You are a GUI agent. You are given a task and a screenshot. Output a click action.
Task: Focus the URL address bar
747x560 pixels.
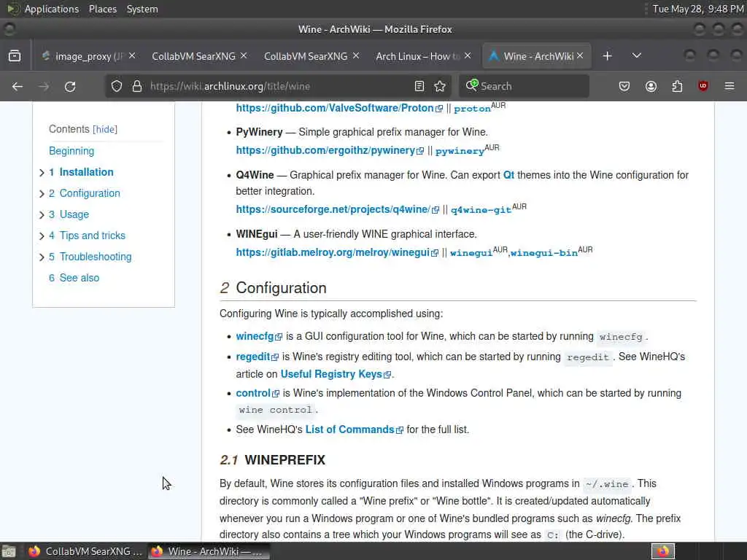click(278, 86)
